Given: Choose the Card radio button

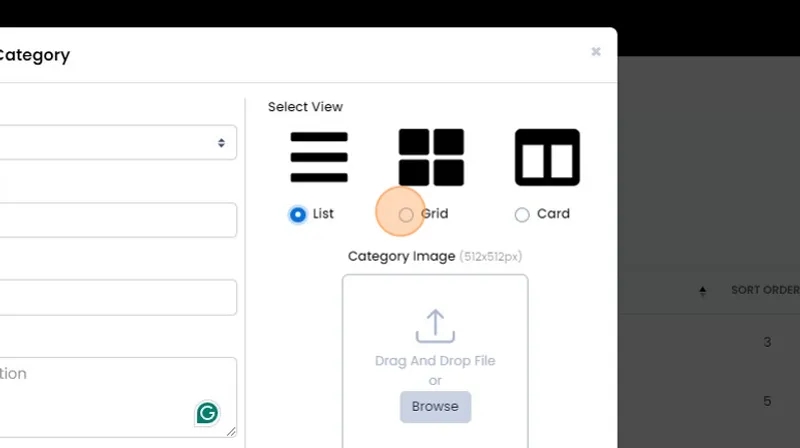Looking at the screenshot, I should (522, 214).
